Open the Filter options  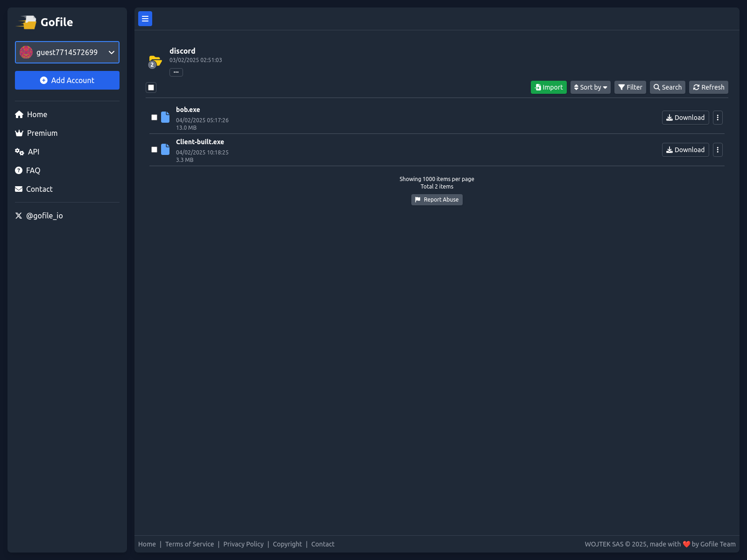630,87
